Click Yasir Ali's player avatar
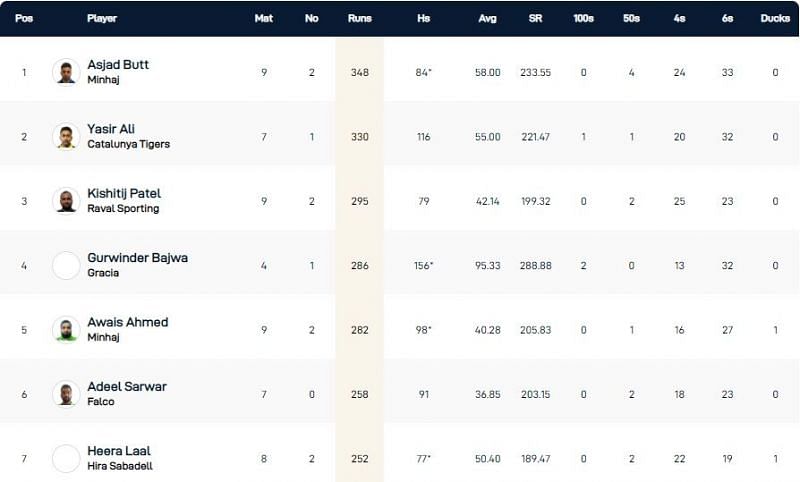This screenshot has width=800, height=482. point(66,136)
